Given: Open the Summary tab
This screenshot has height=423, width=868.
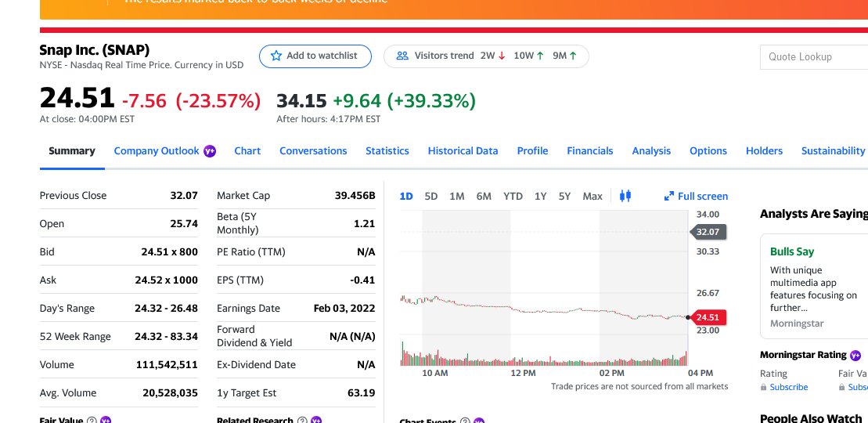Looking at the screenshot, I should [x=72, y=151].
